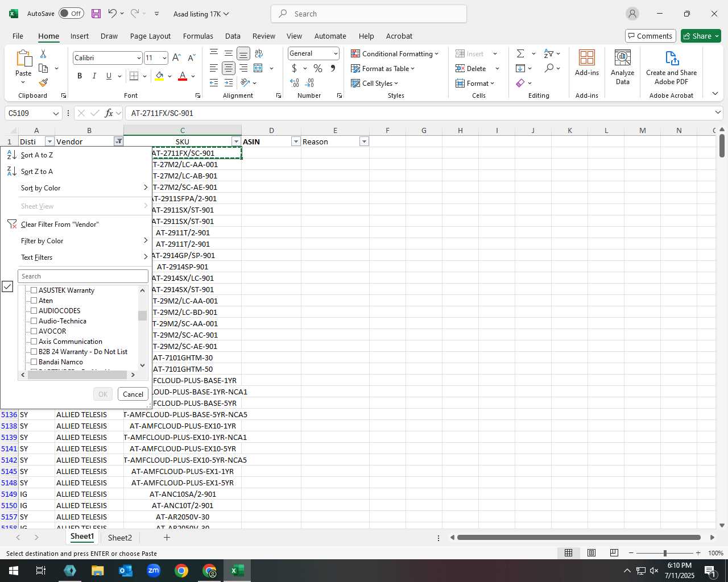728x582 pixels.
Task: Switch to Page Break Preview view
Action: click(614, 553)
